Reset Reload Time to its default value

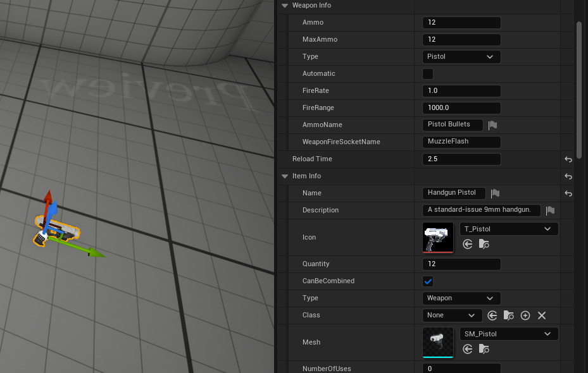pyautogui.click(x=568, y=159)
